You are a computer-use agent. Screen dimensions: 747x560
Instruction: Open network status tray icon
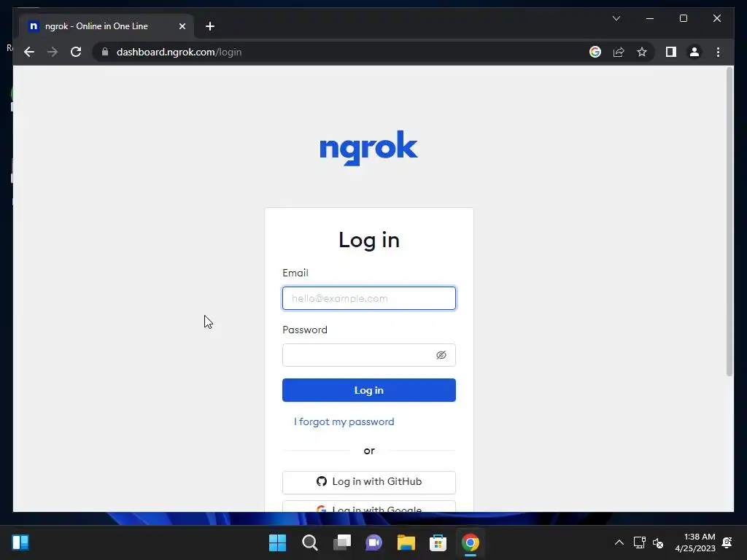point(639,542)
